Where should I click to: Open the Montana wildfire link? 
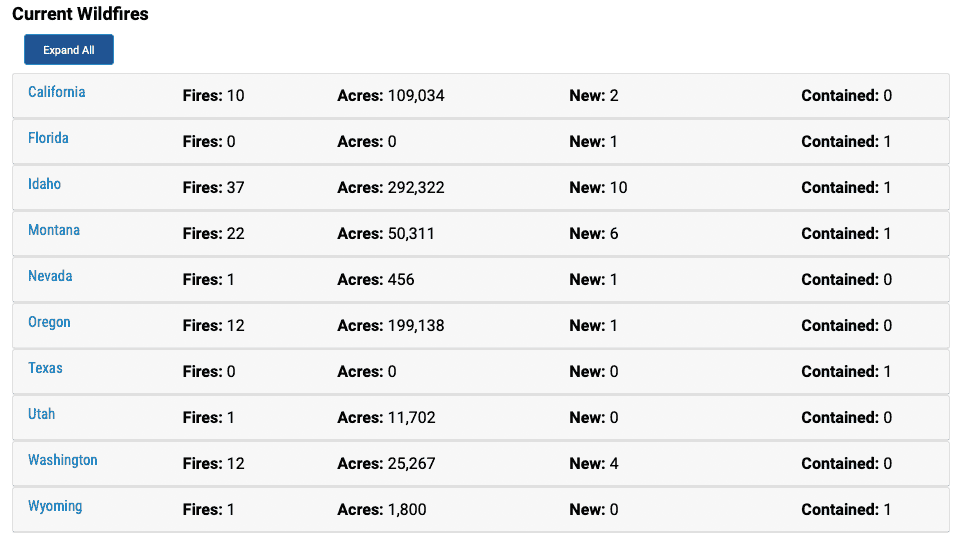pyautogui.click(x=54, y=230)
